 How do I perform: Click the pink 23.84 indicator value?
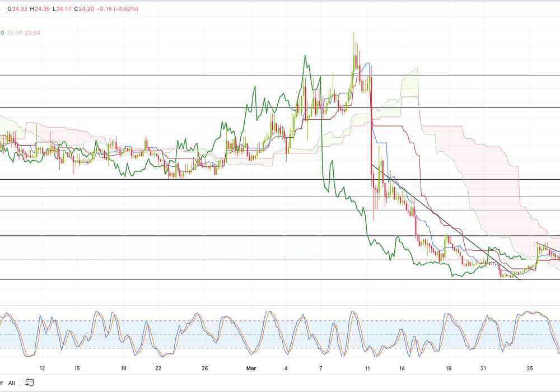pos(34,33)
